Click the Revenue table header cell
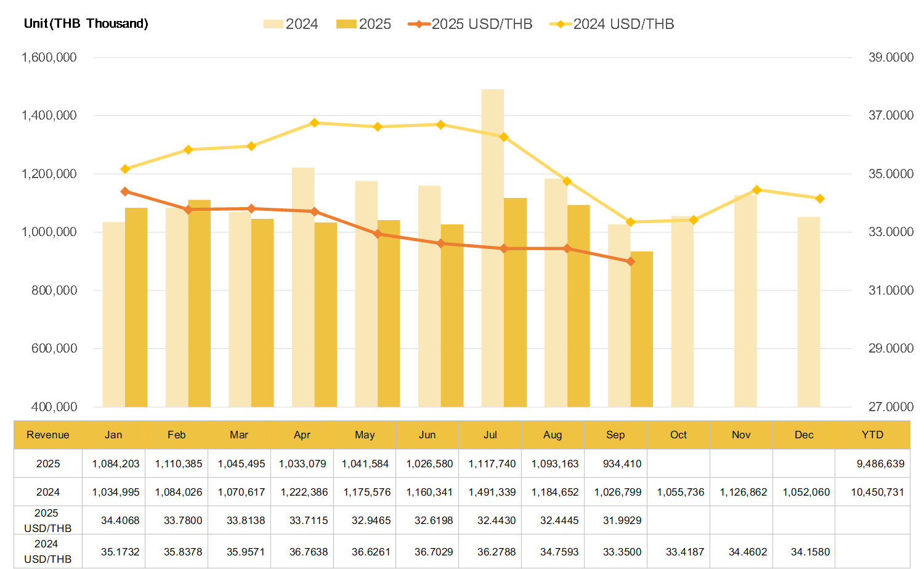924x569 pixels. point(48,435)
